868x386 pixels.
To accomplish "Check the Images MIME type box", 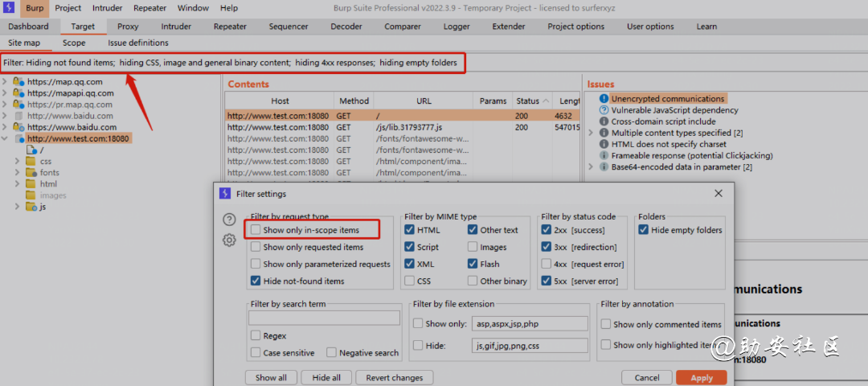I will pyautogui.click(x=473, y=247).
